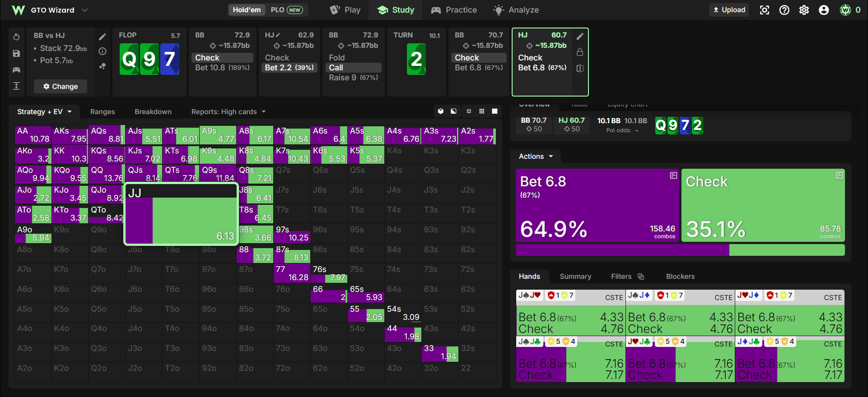The height and width of the screenshot is (397, 868).
Task: Edit the BB vs HJ spot with pencil icon
Action: pos(103,37)
